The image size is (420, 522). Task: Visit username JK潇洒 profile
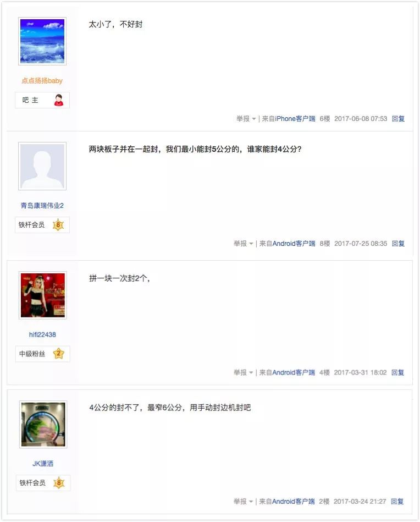tap(42, 463)
